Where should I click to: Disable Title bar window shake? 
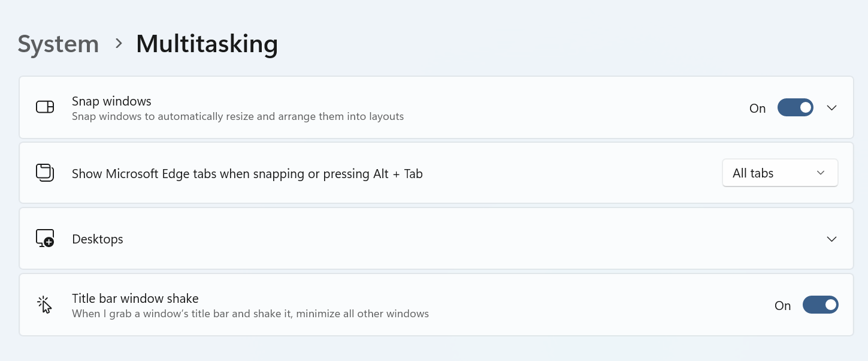click(821, 304)
